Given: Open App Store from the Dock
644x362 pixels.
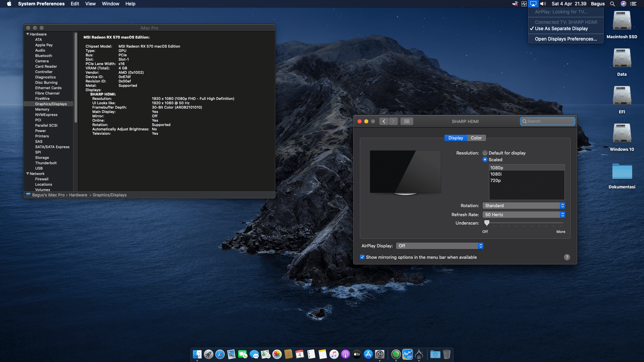Looking at the screenshot, I should pos(368,354).
